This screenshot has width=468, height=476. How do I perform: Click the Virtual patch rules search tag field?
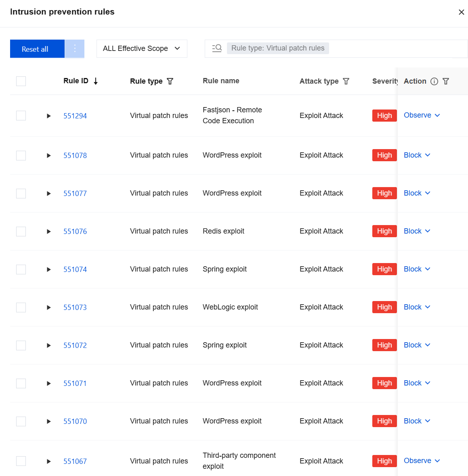278,48
